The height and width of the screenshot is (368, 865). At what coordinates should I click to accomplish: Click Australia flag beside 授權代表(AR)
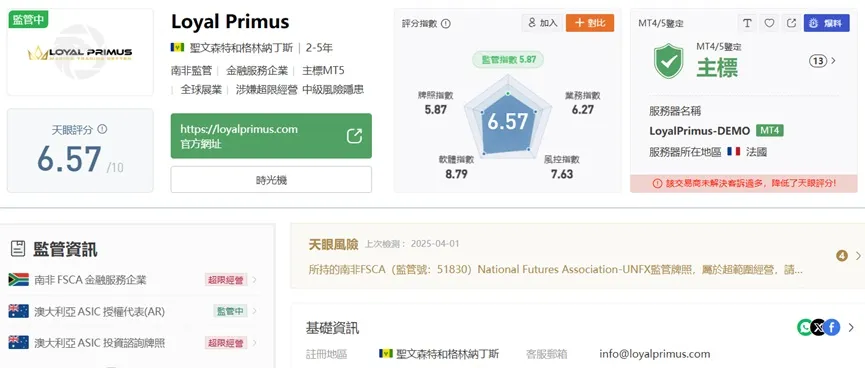click(19, 311)
